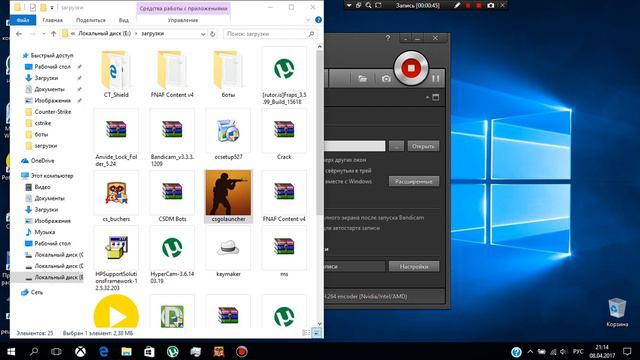This screenshot has width=640, height=360.
Task: Open recent locations dropdown arrow
Action: (44, 34)
